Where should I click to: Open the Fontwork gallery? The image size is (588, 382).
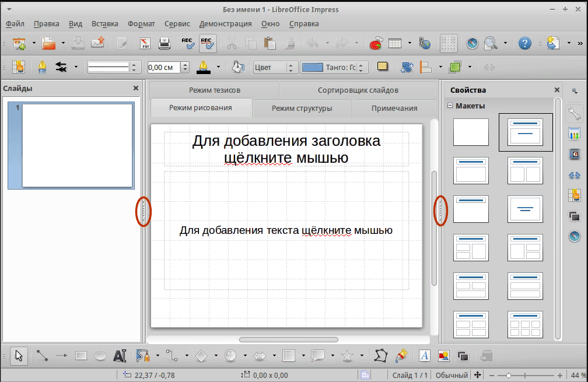pos(425,355)
